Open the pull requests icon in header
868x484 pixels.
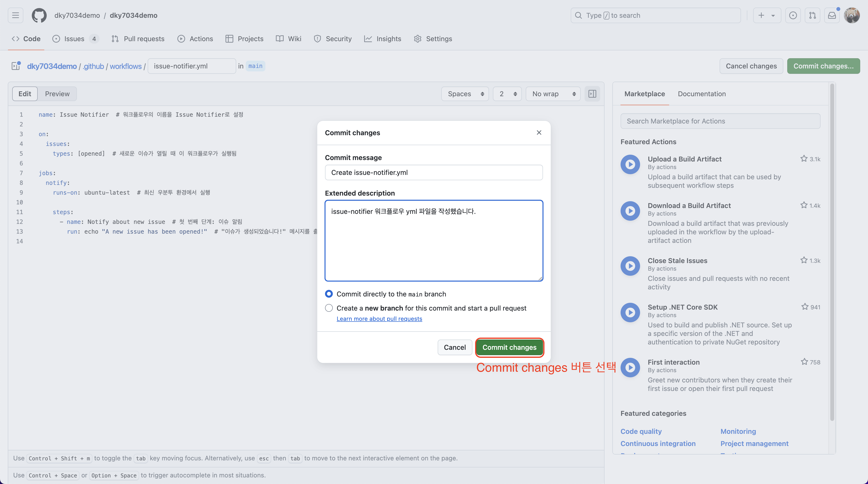[x=812, y=16]
